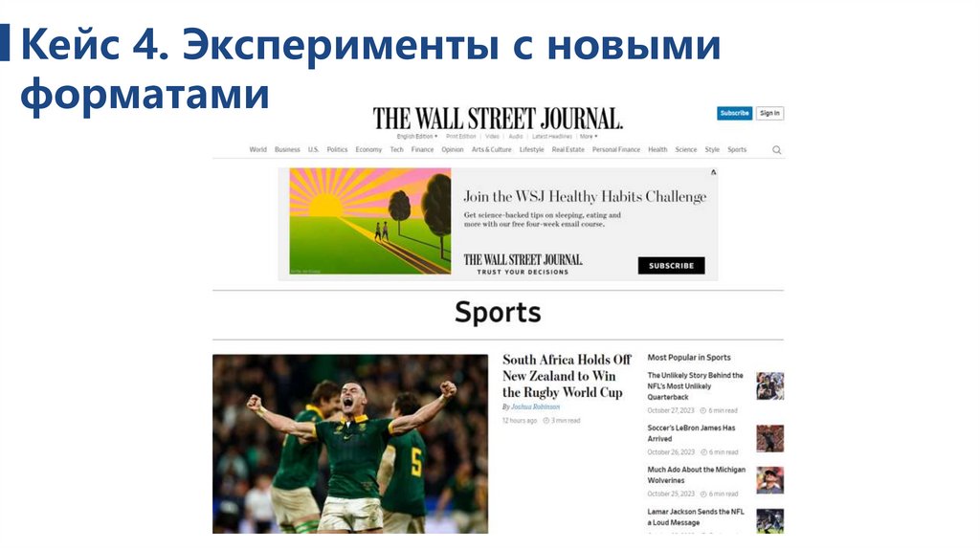Click the blue Subscribe button
The height and width of the screenshot is (549, 980).
coord(734,113)
